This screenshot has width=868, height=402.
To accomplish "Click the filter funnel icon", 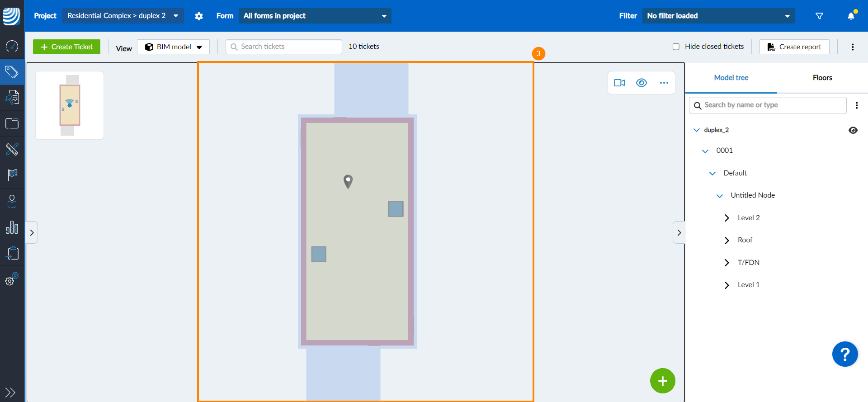I will (x=819, y=16).
